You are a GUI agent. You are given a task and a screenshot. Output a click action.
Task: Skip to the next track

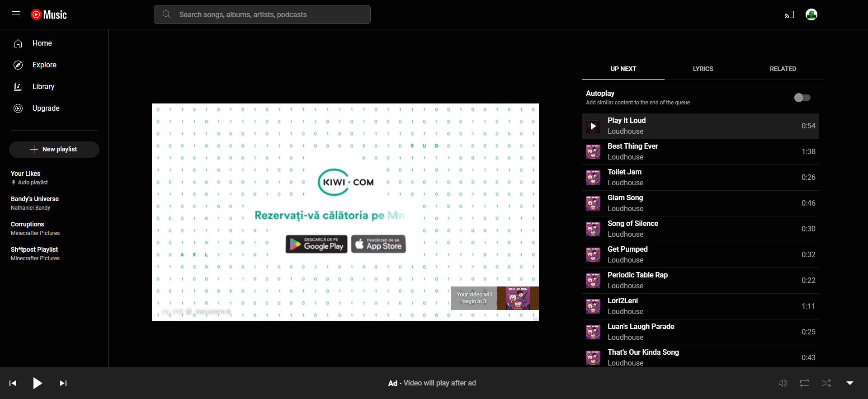tap(63, 383)
